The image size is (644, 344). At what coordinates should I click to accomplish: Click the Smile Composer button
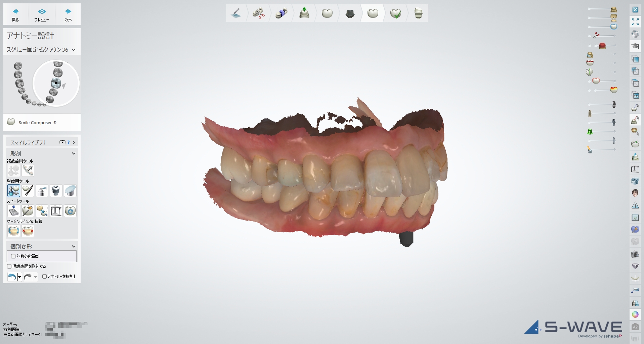42,122
